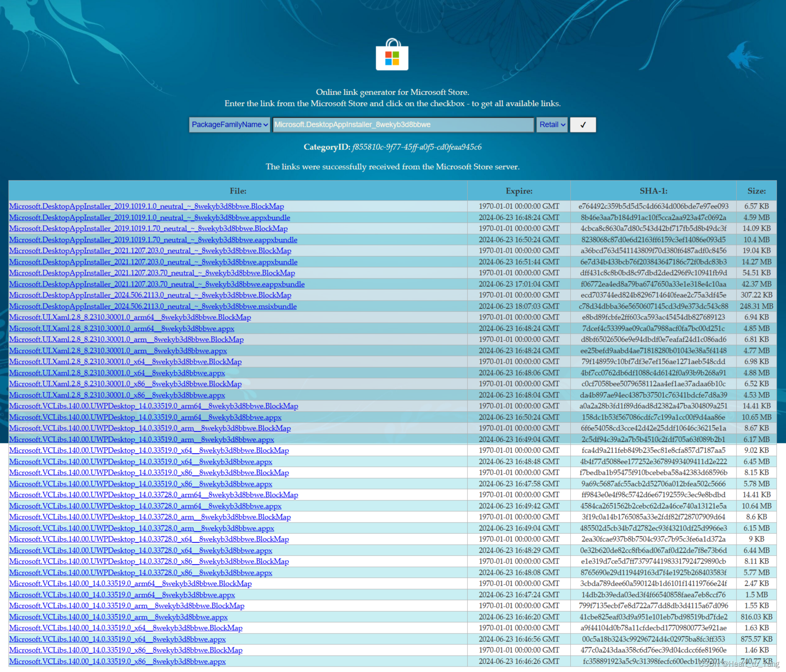Open UI.Xaml.2.8 x64 BlockMap link
This screenshot has height=672, width=786.
(x=126, y=362)
